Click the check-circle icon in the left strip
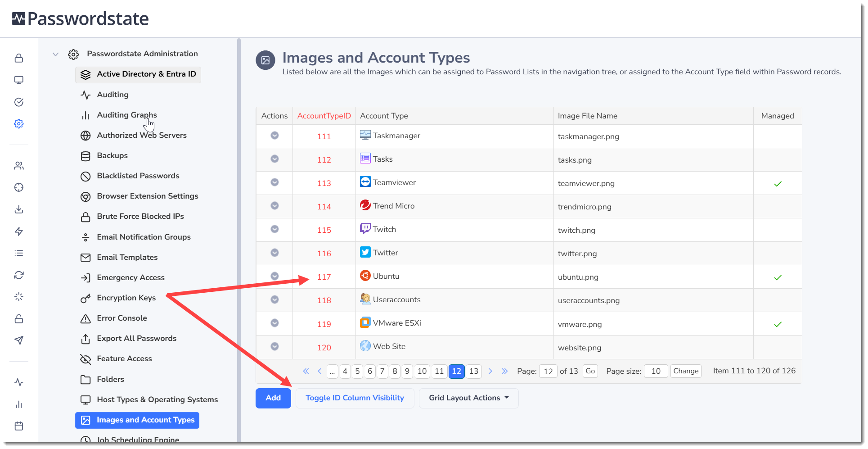Screen dimensions: 868x449 (19, 102)
